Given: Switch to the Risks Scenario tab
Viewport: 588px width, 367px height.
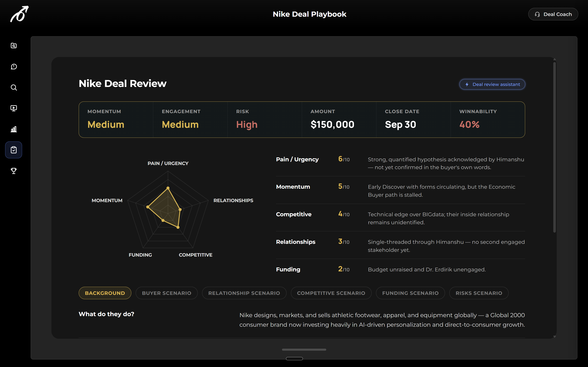Looking at the screenshot, I should pyautogui.click(x=479, y=293).
